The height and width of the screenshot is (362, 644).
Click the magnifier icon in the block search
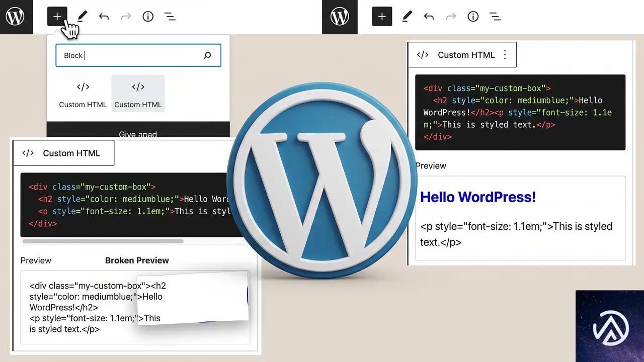click(207, 55)
